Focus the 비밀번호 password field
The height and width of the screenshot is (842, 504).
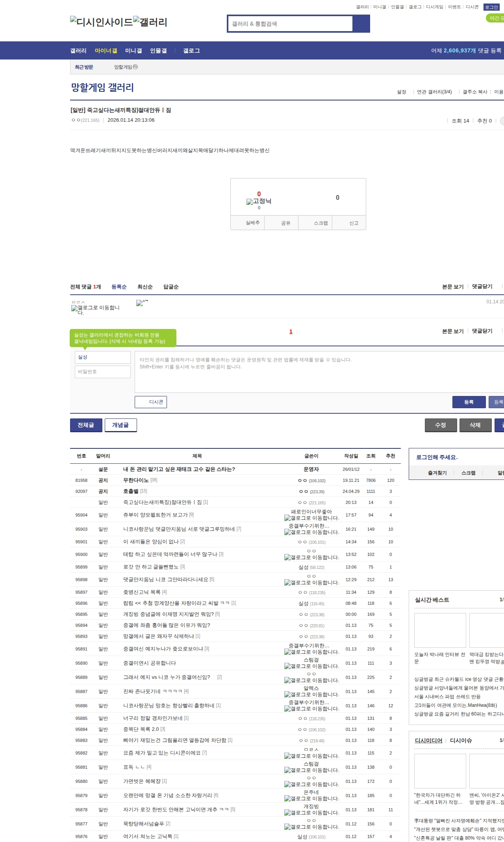tap(103, 372)
